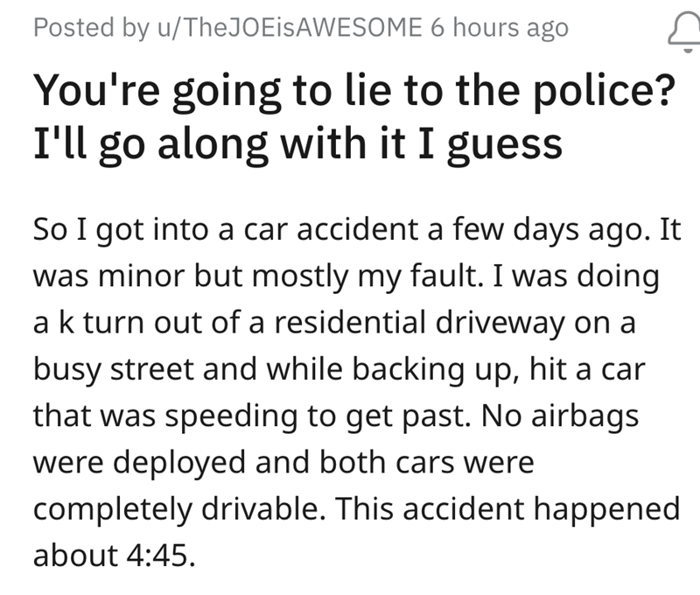This screenshot has height=595, width=700.
Task: Open the post title starting "You're going to lie"
Action: (x=350, y=91)
